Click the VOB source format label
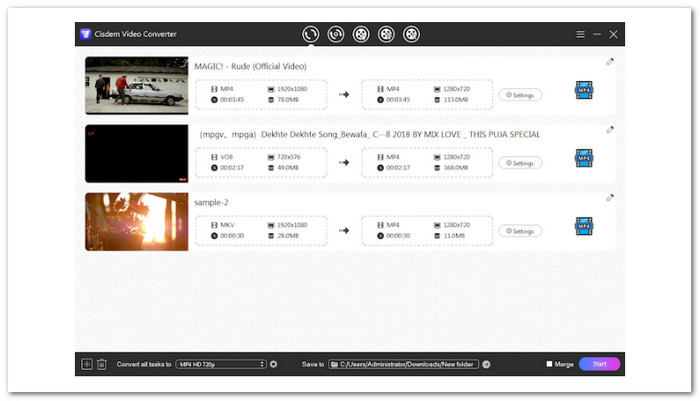Viewport: 700px width, 401px height. pos(226,157)
